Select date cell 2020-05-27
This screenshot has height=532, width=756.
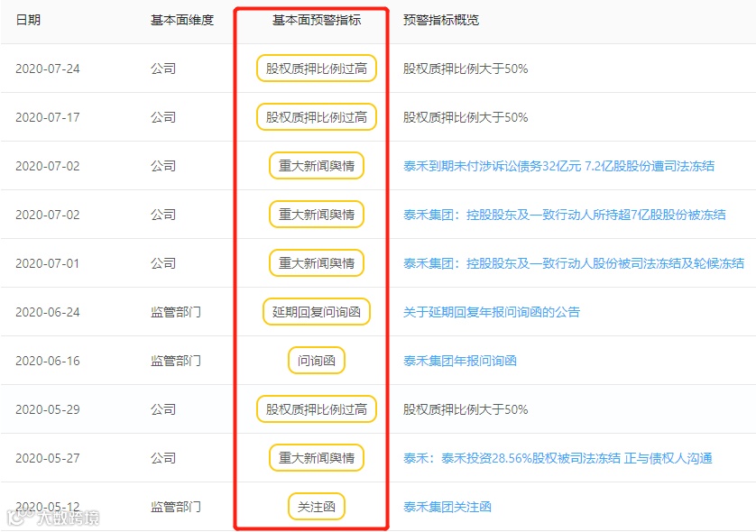48,458
